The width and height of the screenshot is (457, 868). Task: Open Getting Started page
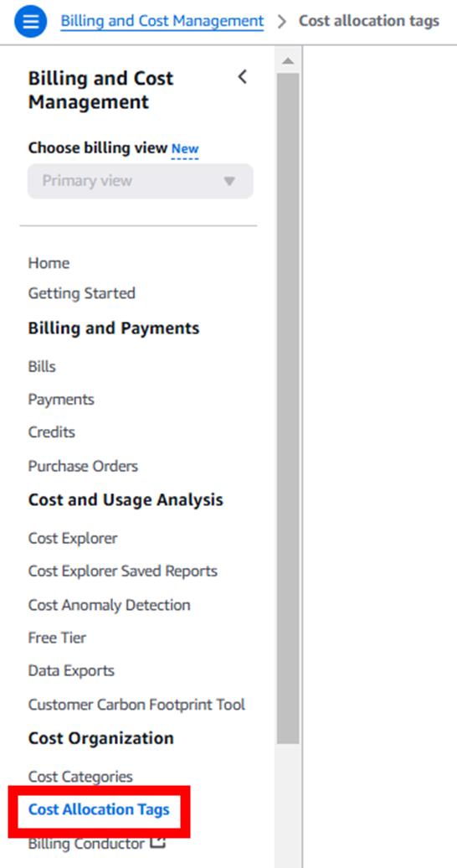click(82, 293)
